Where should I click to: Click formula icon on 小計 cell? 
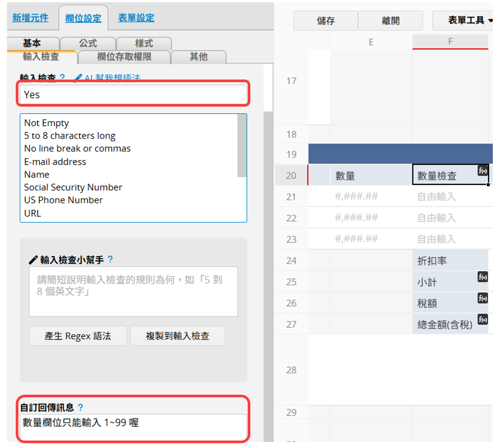click(x=482, y=277)
